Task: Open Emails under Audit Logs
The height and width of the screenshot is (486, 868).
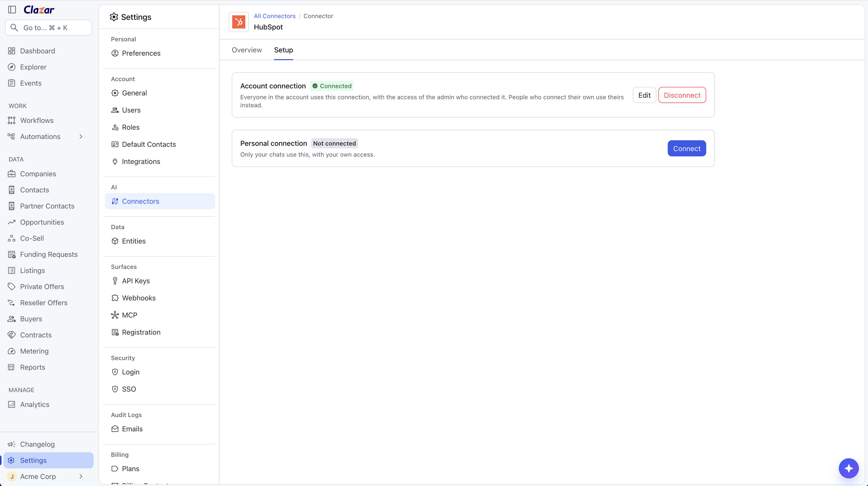Action: click(132, 429)
